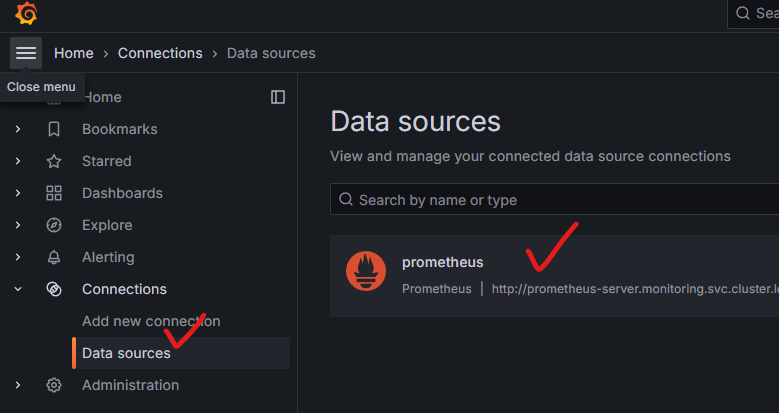Expand the Administration section chevron

pyautogui.click(x=18, y=385)
